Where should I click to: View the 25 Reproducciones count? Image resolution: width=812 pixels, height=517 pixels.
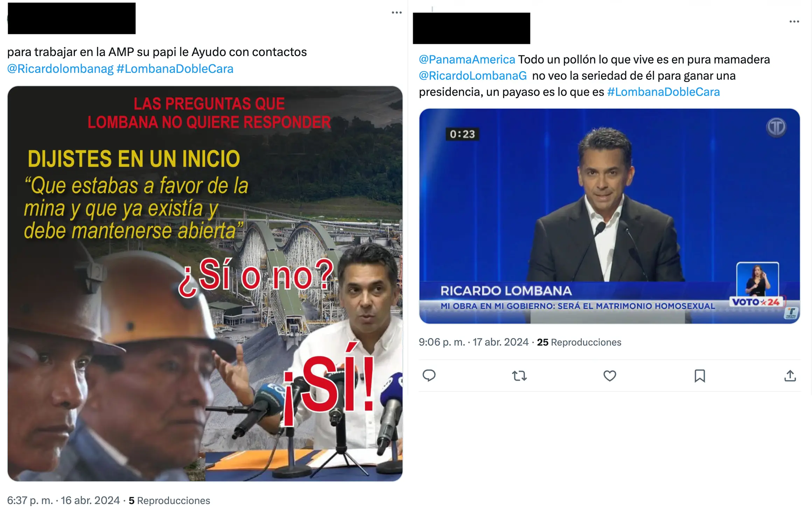tap(579, 342)
